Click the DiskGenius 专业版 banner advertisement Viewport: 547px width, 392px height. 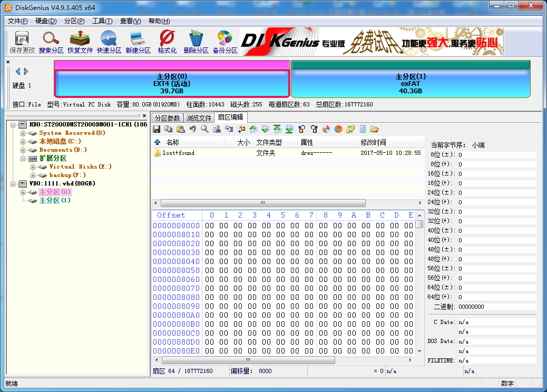pyautogui.click(x=372, y=42)
